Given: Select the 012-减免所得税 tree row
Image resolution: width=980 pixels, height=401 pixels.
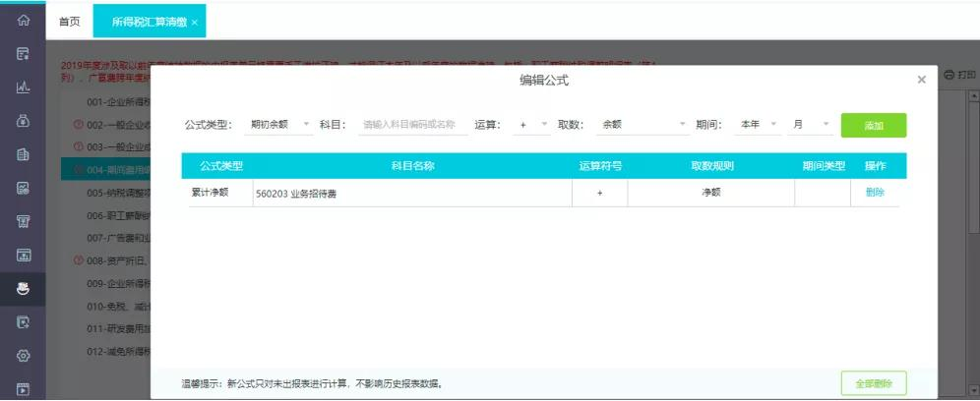Looking at the screenshot, I should click(x=106, y=351).
